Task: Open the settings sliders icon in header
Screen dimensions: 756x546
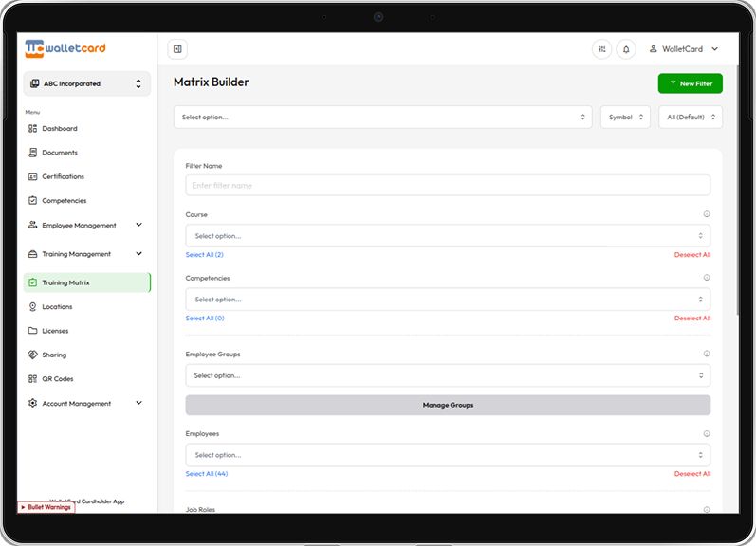Action: 601,49
